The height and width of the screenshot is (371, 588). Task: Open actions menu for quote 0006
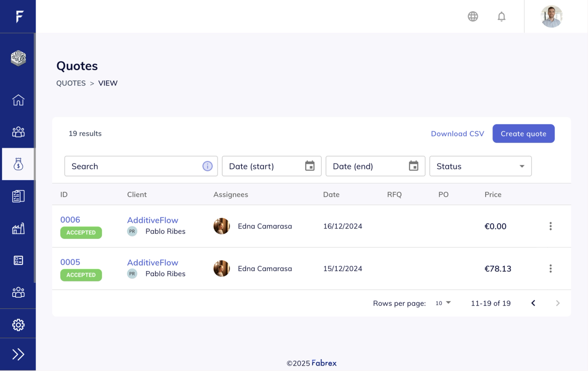coord(550,226)
